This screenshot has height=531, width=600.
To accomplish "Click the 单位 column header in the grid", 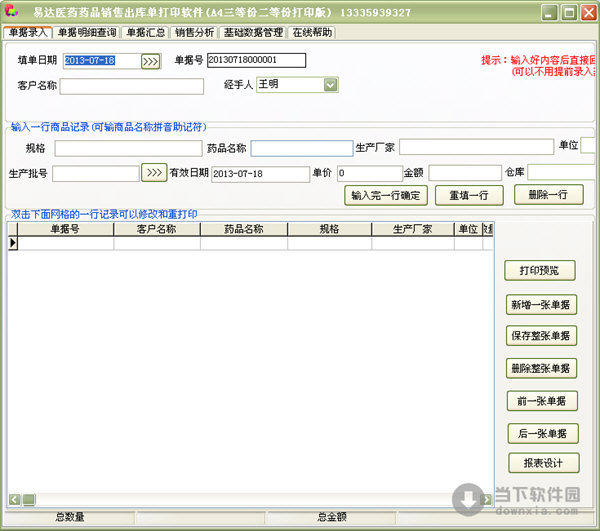I will (468, 229).
